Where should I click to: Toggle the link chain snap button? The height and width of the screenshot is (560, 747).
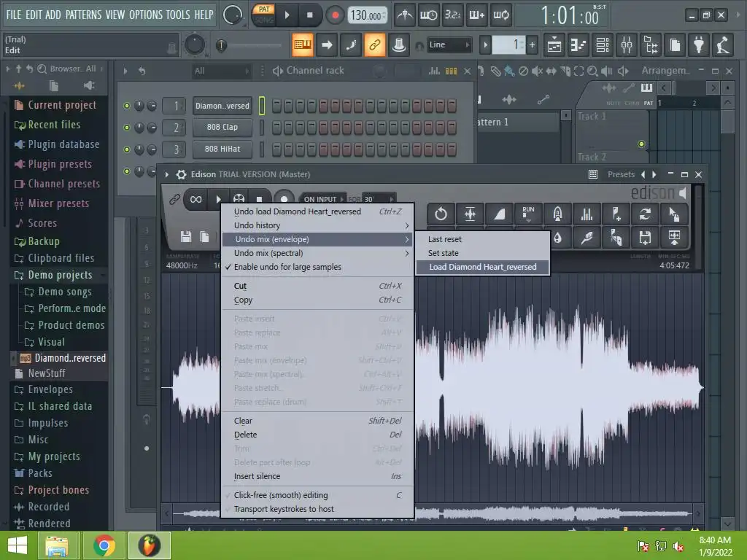tap(375, 44)
